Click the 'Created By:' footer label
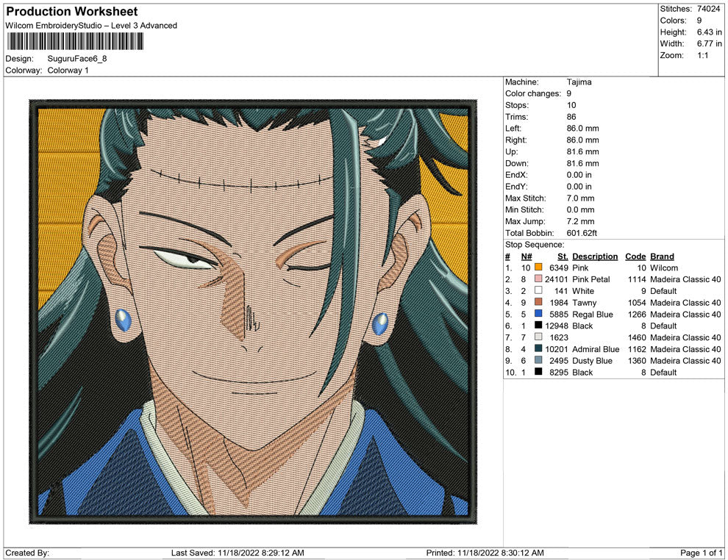Viewport: 728px width, 560px height. coord(27,553)
